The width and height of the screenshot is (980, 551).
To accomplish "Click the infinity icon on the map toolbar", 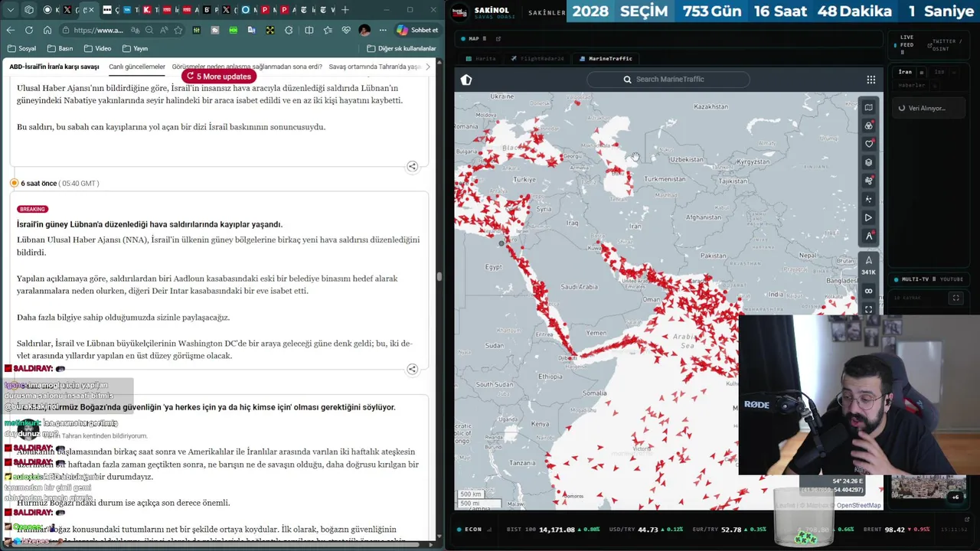I will point(868,291).
